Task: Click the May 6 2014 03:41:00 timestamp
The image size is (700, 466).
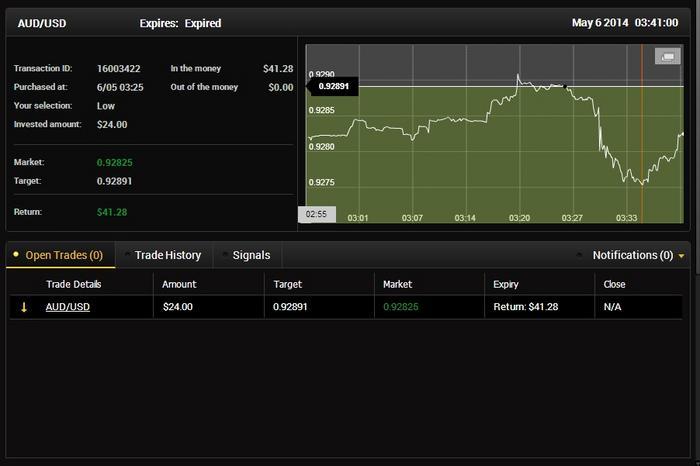Action: 625,23
